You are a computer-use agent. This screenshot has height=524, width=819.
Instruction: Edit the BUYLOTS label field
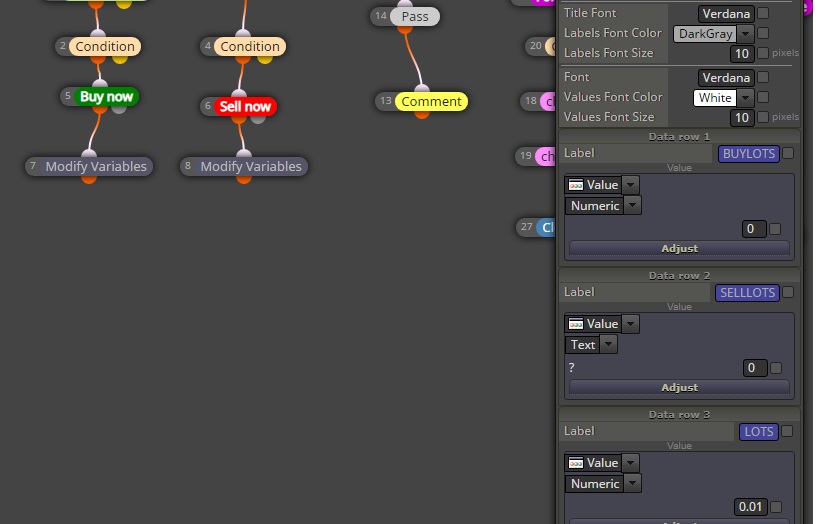[748, 154]
